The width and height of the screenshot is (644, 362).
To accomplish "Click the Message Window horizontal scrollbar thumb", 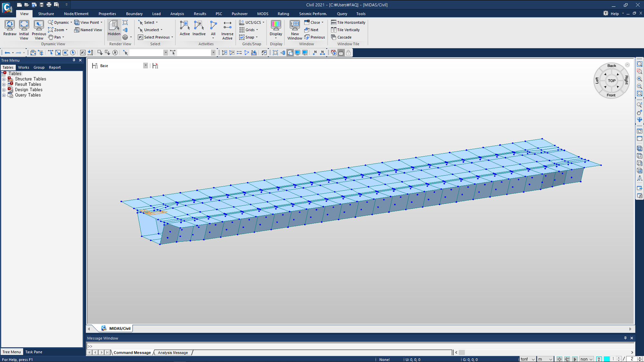I will point(462,353).
